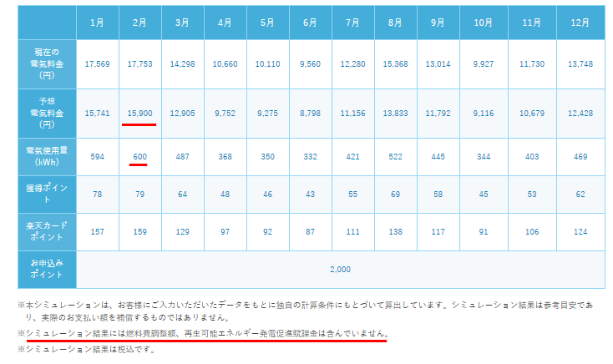Click forecast charge 15,741 for January
The image size is (613, 364).
[x=98, y=114]
